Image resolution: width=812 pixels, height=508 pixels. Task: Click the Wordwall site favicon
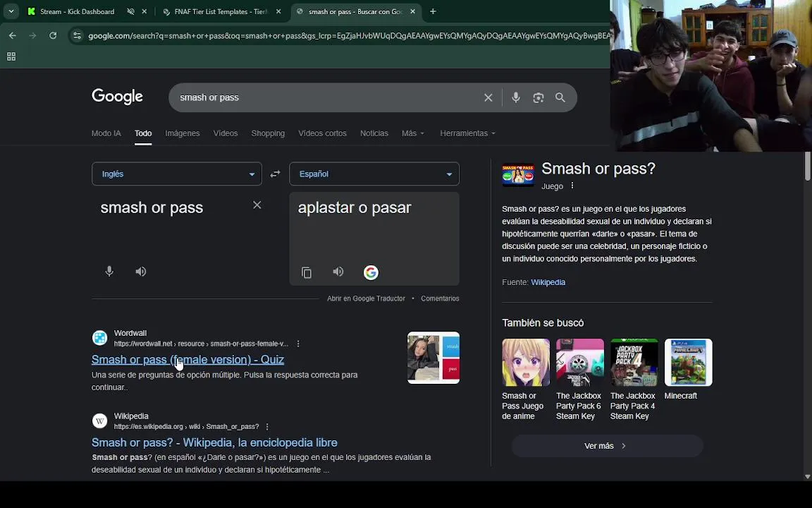pos(99,338)
